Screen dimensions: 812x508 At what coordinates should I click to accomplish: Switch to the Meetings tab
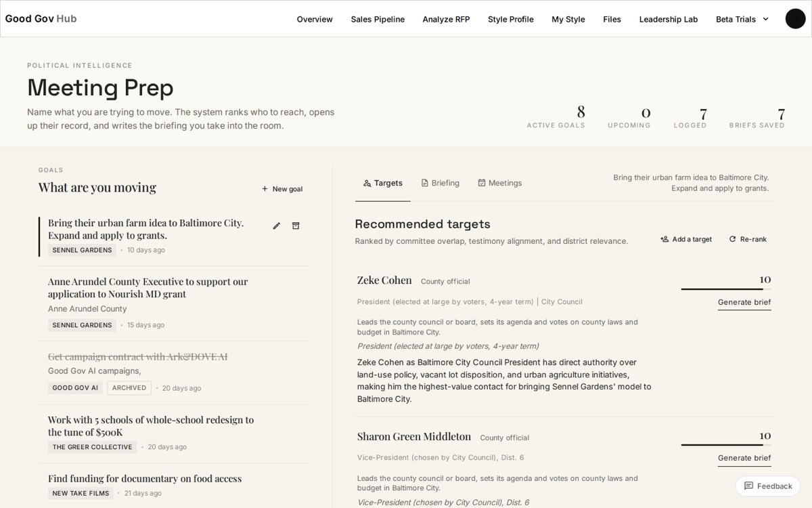click(x=499, y=183)
